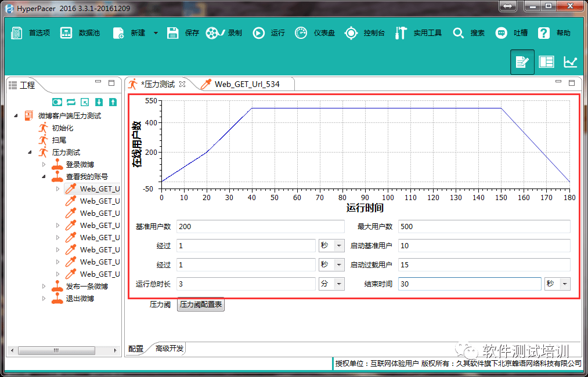588x377 pixels.
Task: Click the collapse arrow-box icon in 工程 panel
Action: point(85,102)
